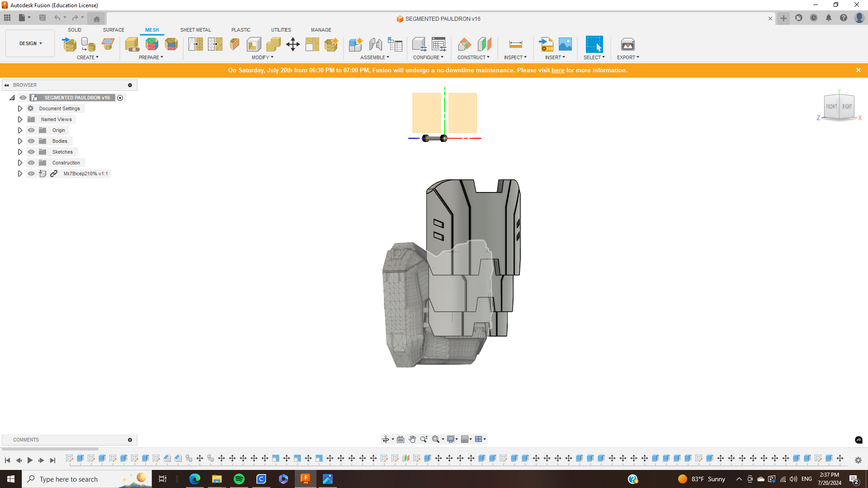Select the Pan hand tool
The image size is (868, 488).
click(x=412, y=439)
